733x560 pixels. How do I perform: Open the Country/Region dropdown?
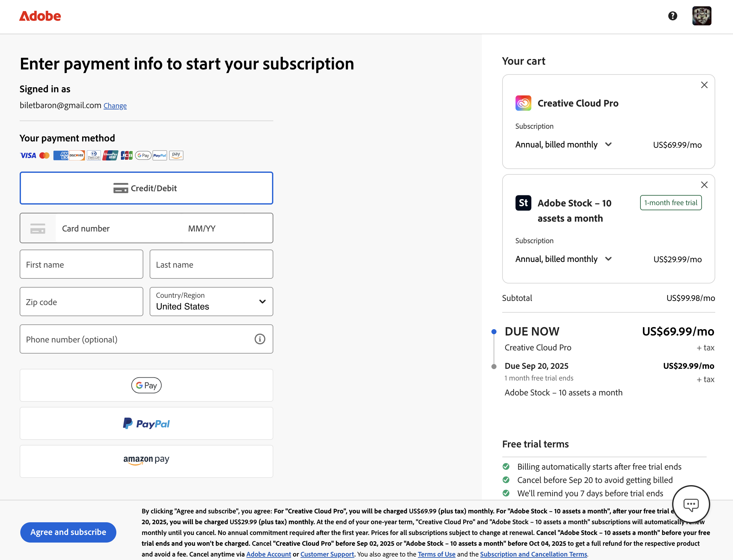pos(211,302)
